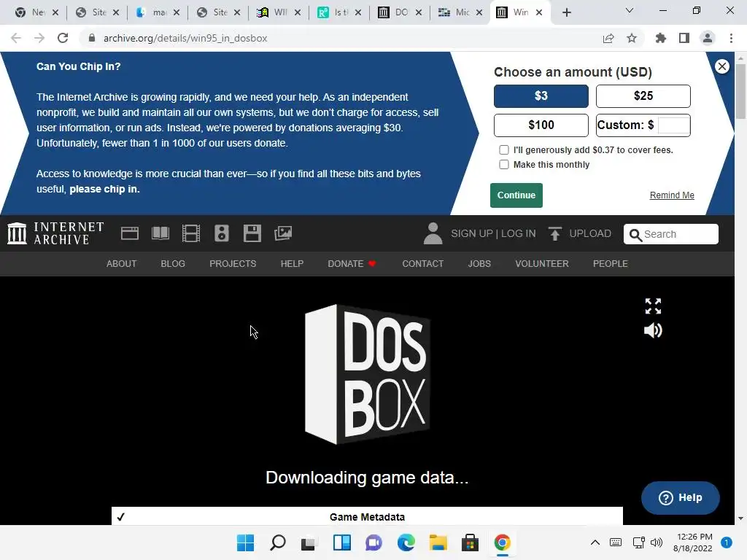Open the Images section icon
Viewport: 747px width, 560px height.
283,233
